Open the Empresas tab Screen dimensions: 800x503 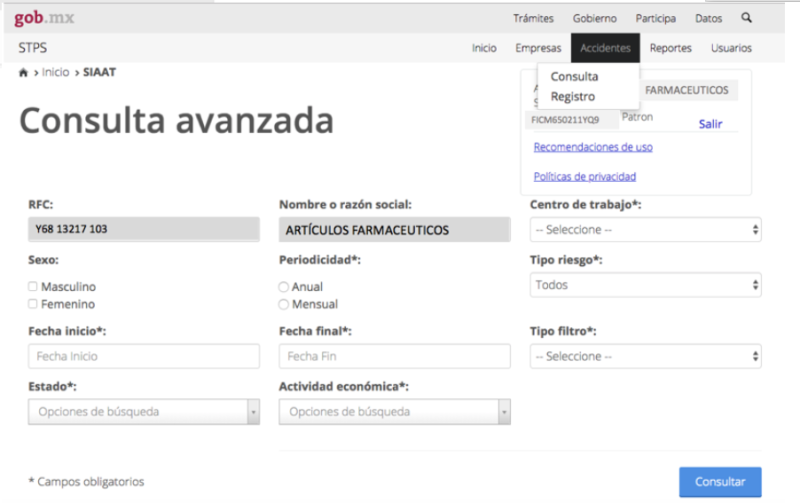tap(538, 48)
